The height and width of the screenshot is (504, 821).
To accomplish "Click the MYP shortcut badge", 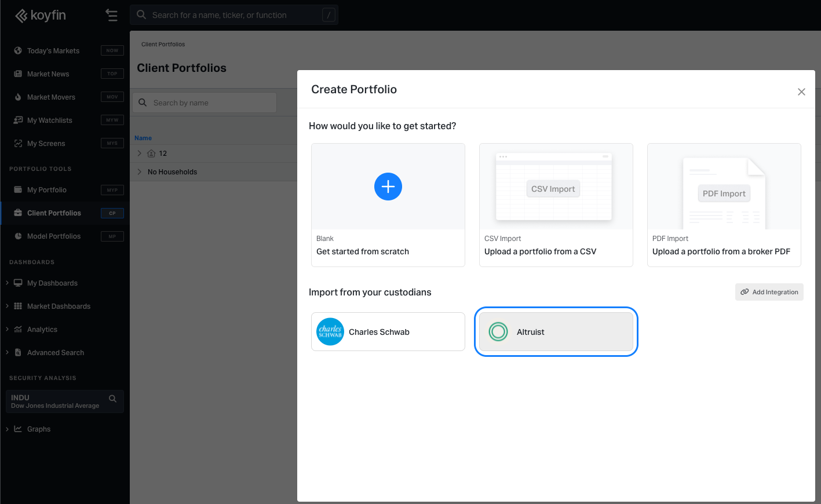I will point(112,190).
